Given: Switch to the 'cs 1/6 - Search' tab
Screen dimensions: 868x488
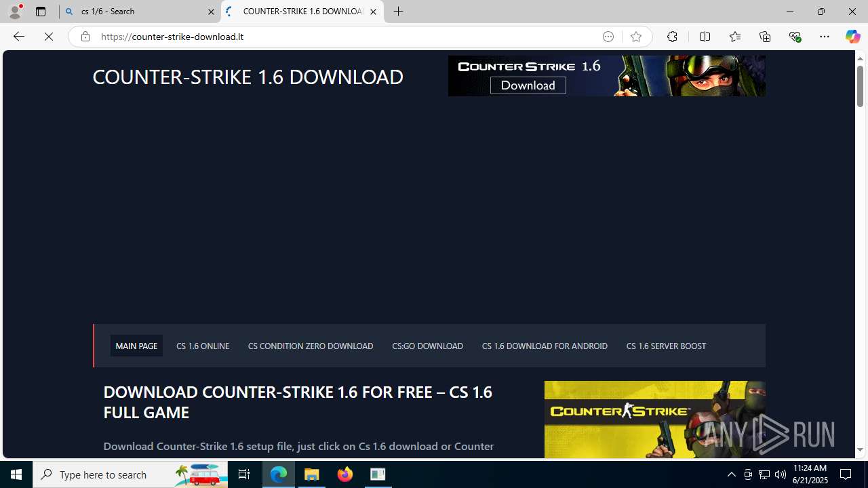Looking at the screenshot, I should 140,12.
